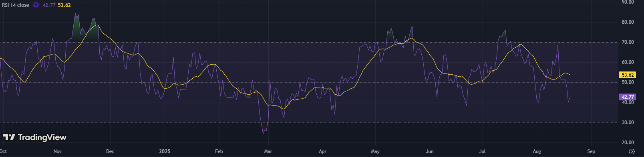
Task: Select the RSI 14 close indicator title
Action: point(16,5)
